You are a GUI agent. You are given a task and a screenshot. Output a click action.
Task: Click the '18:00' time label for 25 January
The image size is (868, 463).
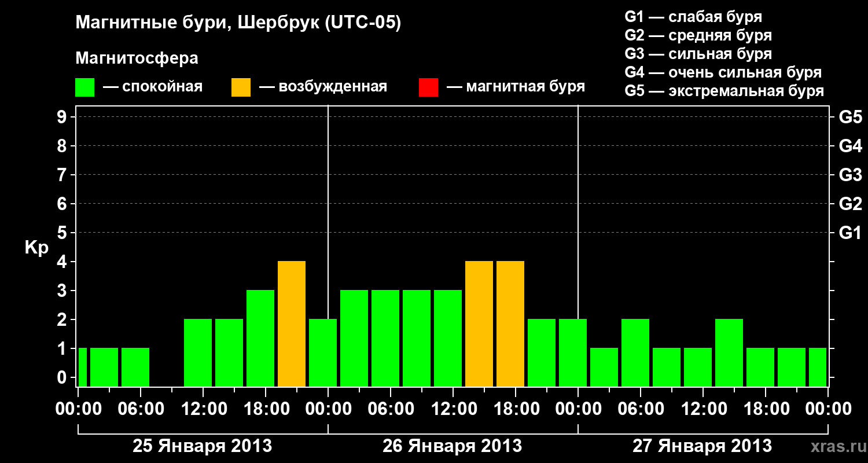click(266, 409)
